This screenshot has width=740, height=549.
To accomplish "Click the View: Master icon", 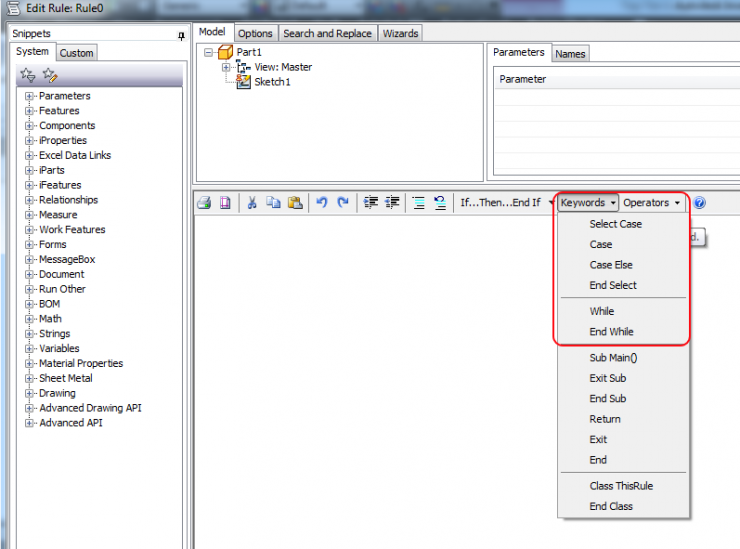I will click(x=244, y=67).
